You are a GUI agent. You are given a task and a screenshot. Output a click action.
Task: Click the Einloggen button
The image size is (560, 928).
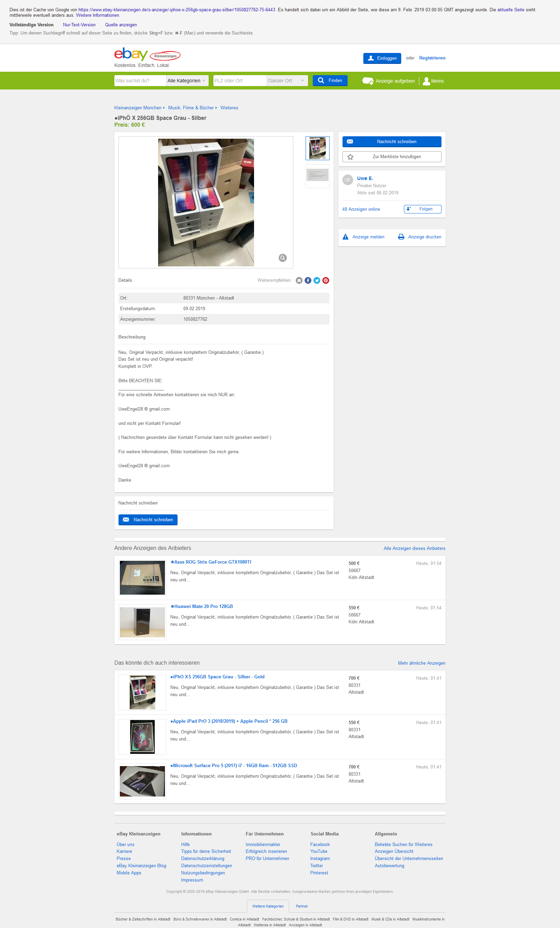click(x=382, y=58)
